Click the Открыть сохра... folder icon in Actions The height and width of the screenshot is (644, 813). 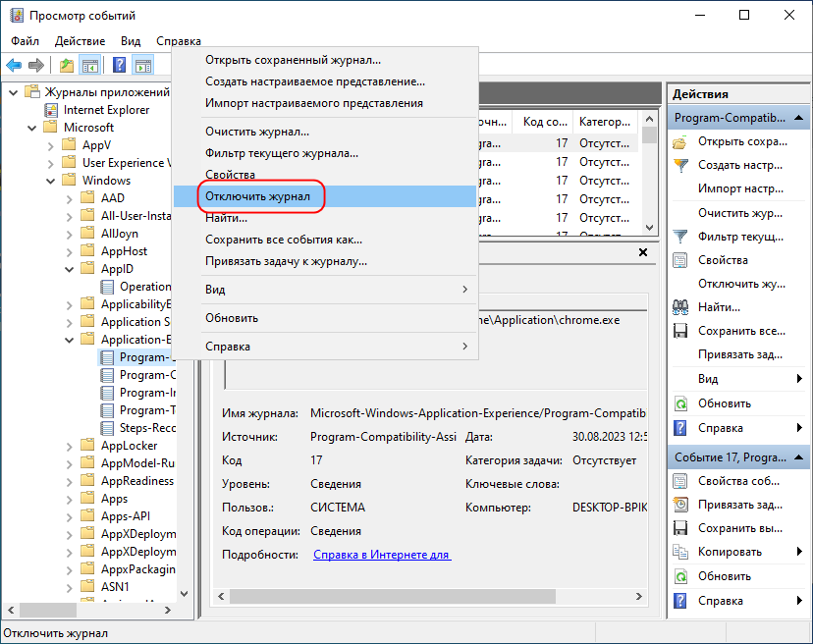pos(679,142)
